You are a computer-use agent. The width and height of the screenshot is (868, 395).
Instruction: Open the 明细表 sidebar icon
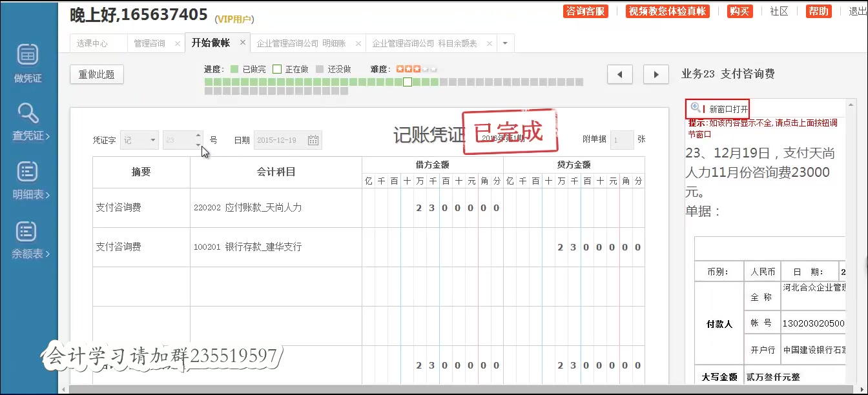26,177
